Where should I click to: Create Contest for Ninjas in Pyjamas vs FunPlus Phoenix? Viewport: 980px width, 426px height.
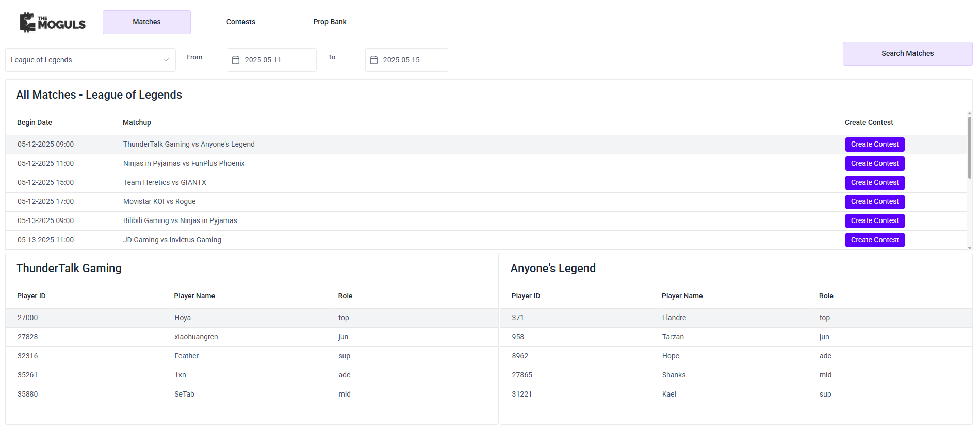coord(875,164)
